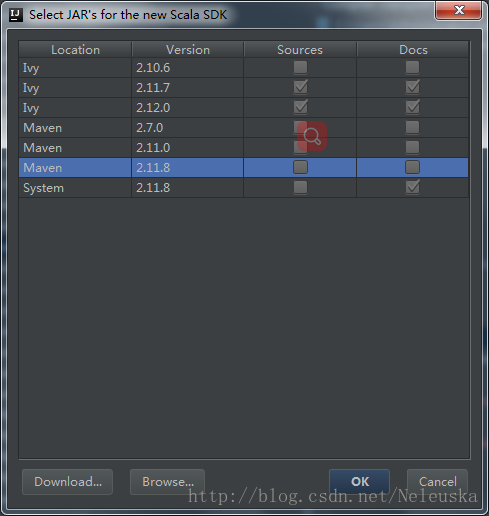Screen dimensions: 489x516
Task: Click the red magnifier overlay icon
Action: [x=312, y=136]
